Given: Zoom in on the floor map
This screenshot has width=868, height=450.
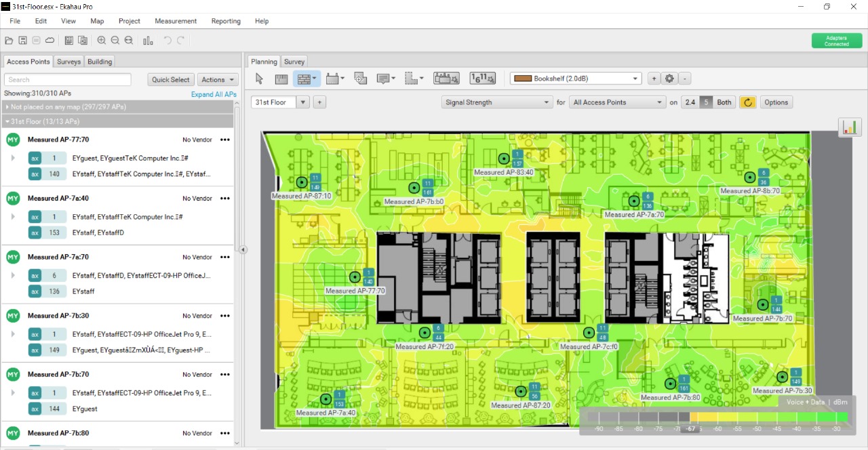Looking at the screenshot, I should pyautogui.click(x=102, y=41).
